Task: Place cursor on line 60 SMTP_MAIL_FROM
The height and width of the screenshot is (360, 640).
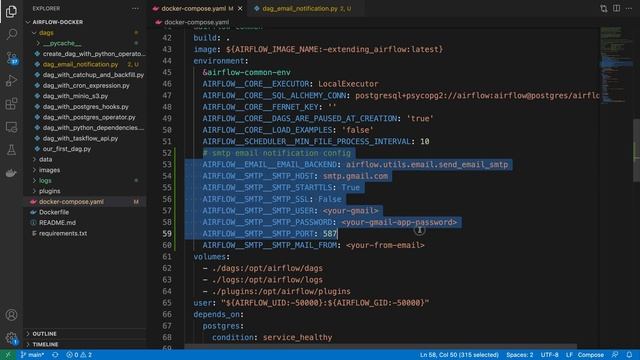Action: (313, 245)
